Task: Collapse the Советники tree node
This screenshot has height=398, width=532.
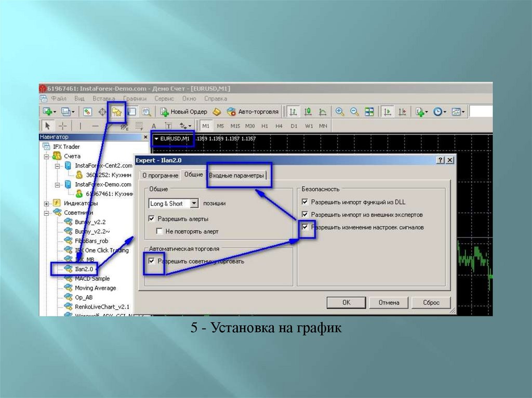Action: [x=46, y=213]
